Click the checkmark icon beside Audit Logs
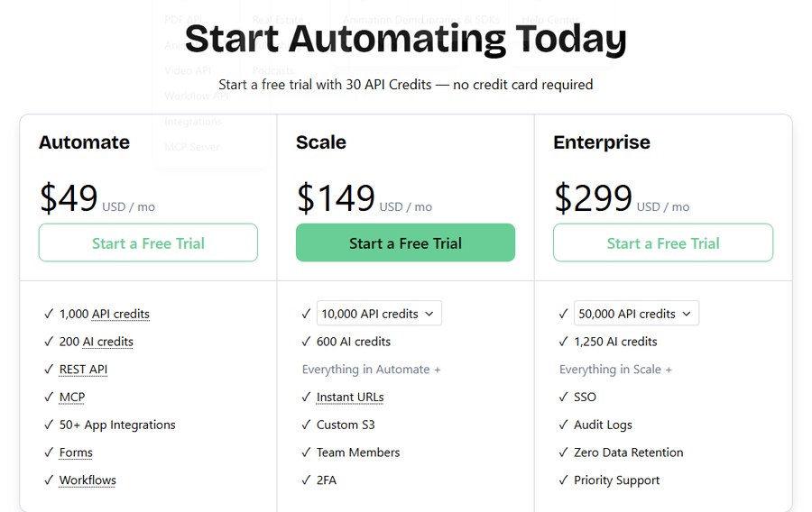 coord(563,425)
